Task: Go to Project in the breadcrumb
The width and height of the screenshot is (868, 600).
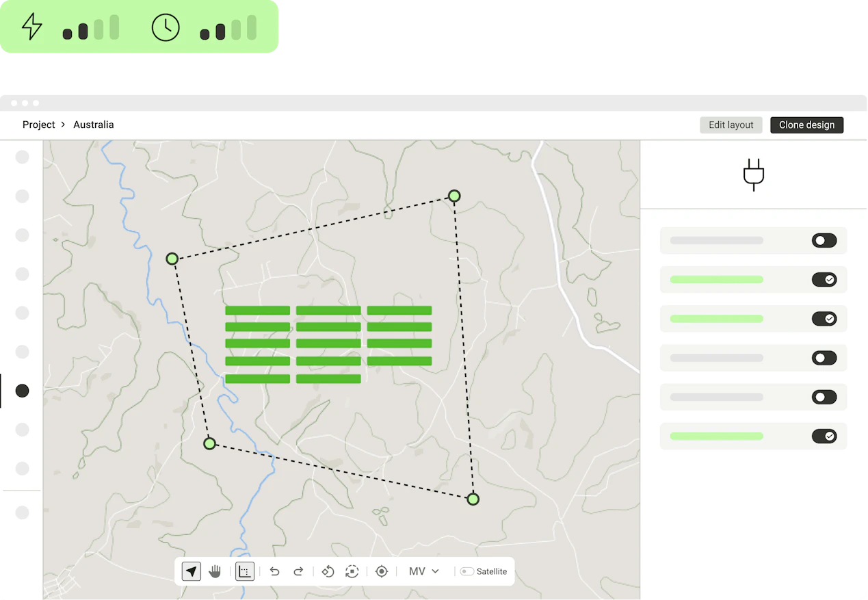Action: pyautogui.click(x=39, y=125)
